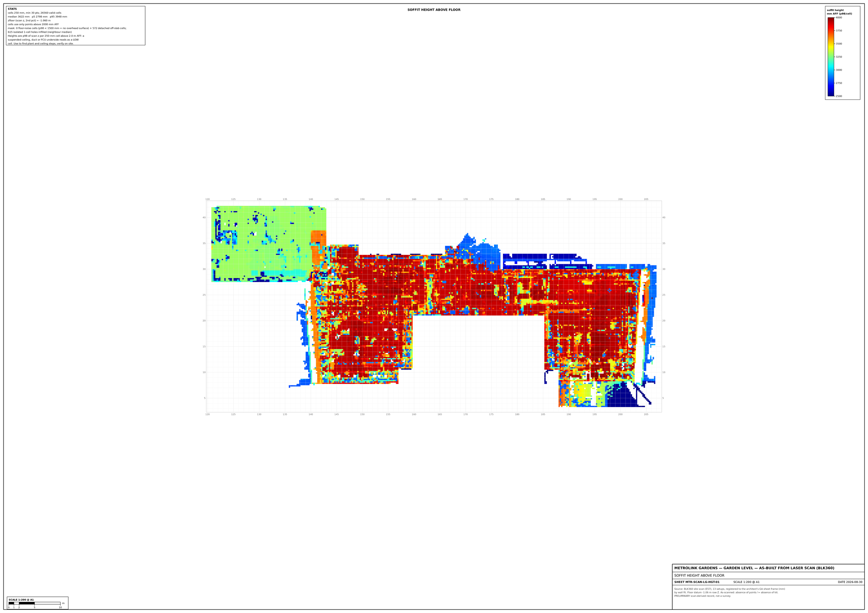Click the sheet number 'SHEET MTR-SCAN-LG-HGT-01'
Screen dimensions: 868x613
(697, 582)
